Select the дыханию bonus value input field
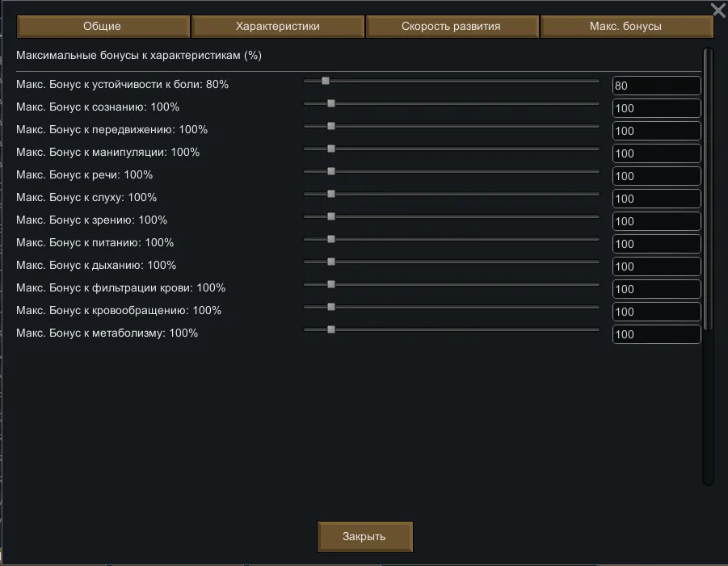 point(656,266)
